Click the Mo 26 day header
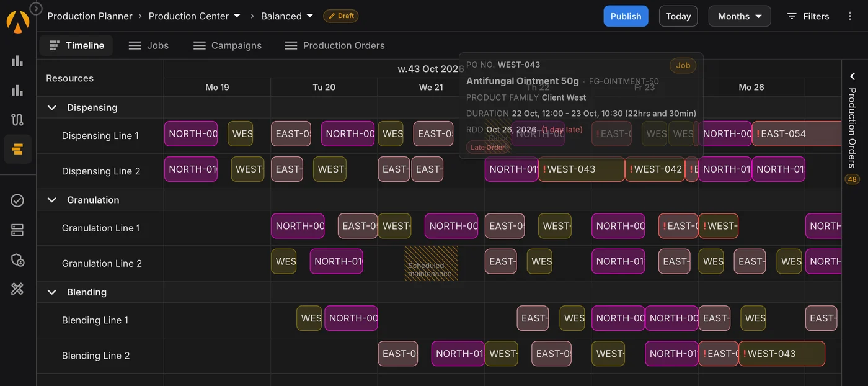 (751, 88)
